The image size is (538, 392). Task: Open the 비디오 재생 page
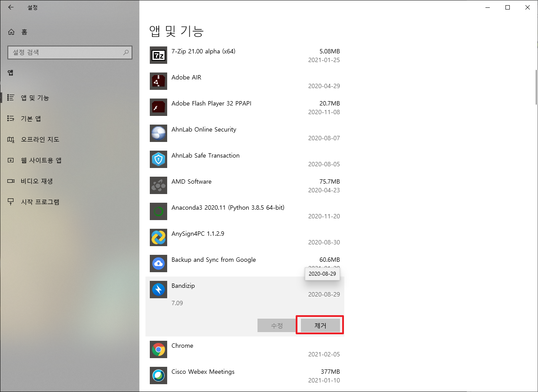pos(69,181)
